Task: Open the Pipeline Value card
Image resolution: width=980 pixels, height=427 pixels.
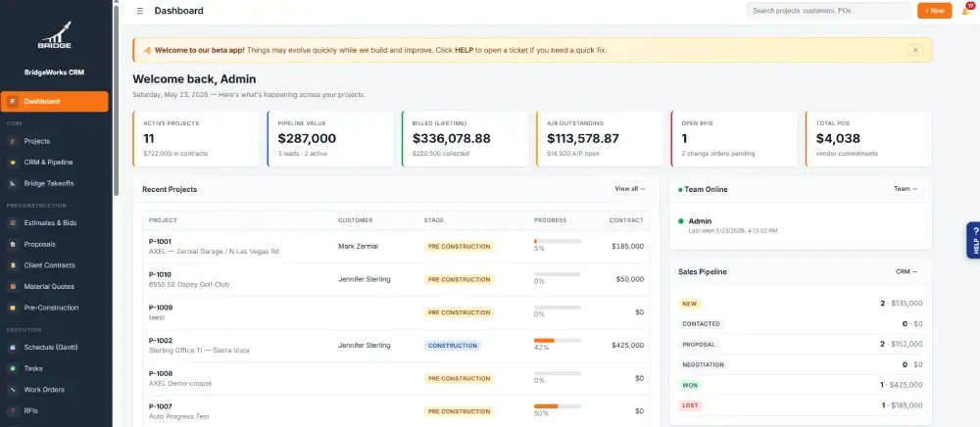Action: tap(330, 139)
